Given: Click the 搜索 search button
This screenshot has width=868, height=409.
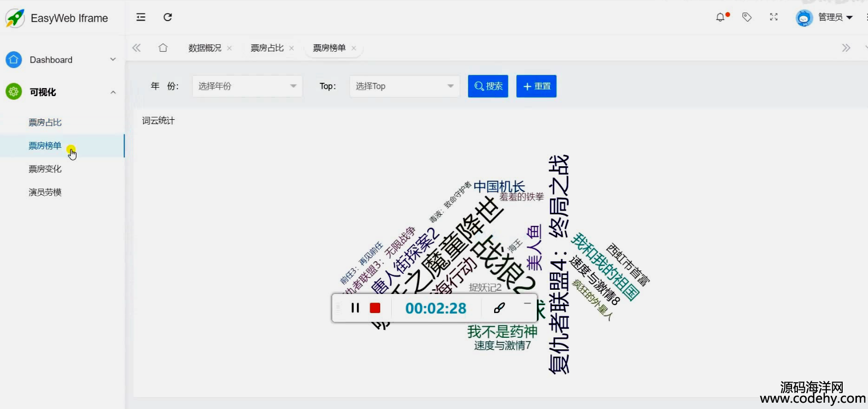Looking at the screenshot, I should click(488, 86).
